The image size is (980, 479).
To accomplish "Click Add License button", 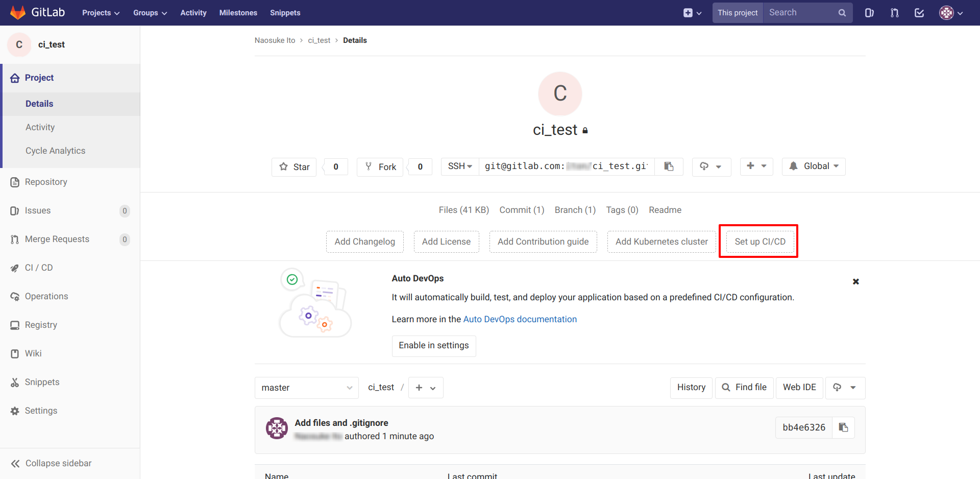I will click(447, 242).
